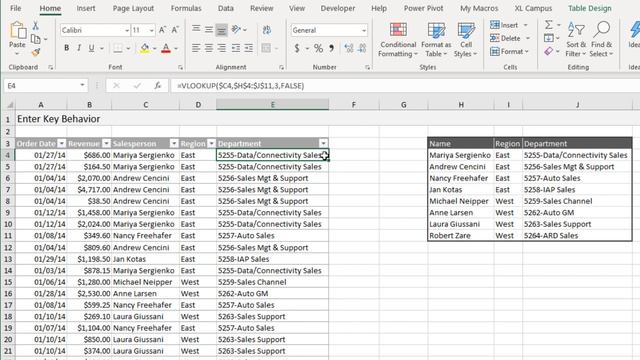The height and width of the screenshot is (360, 640).
Task: Click the Increase Decimal icon
Action: (349, 48)
